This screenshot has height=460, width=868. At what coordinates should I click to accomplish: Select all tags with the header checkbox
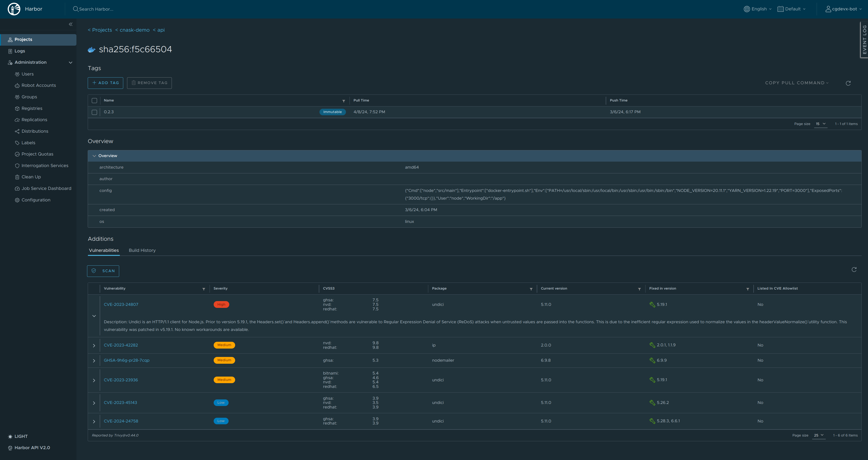(94, 100)
